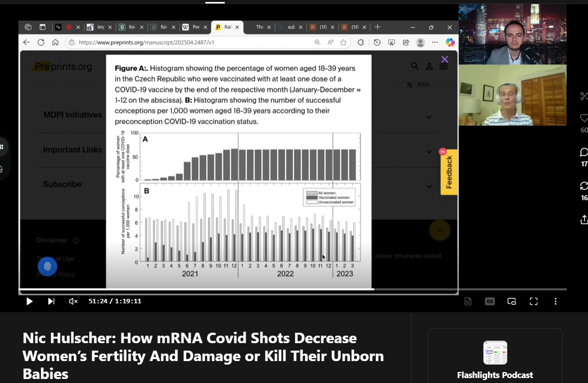The height and width of the screenshot is (383, 588).
Task: Open Flashlights Podcast thumbnail
Action: (495, 353)
